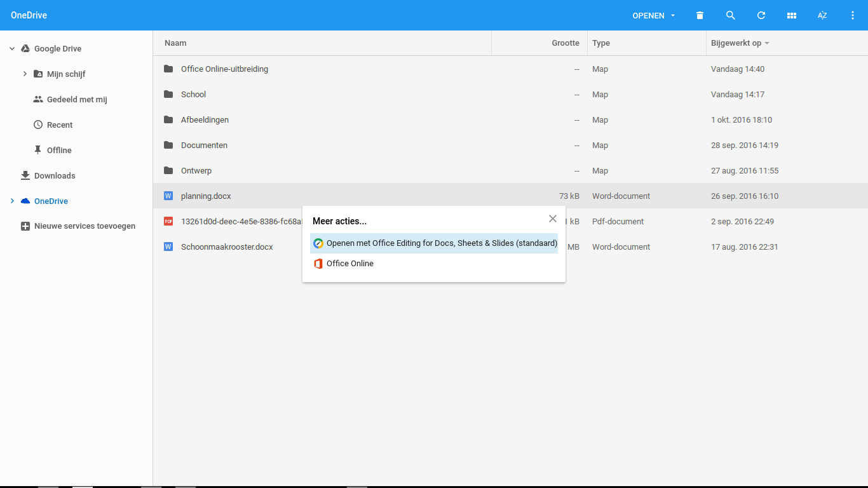Viewport: 868px width, 488px height.
Task: Open search with the magnifier icon
Action: 731,15
